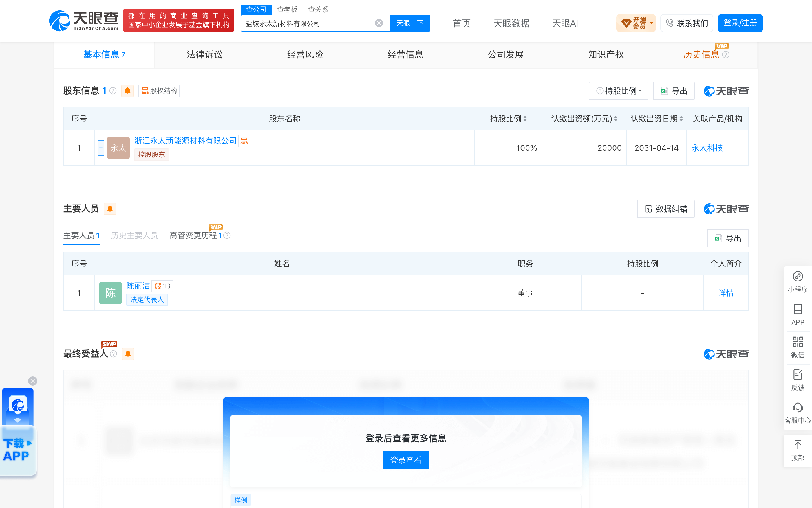Open 反馈 feedback in right sidebar
The image size is (812, 508).
click(798, 380)
